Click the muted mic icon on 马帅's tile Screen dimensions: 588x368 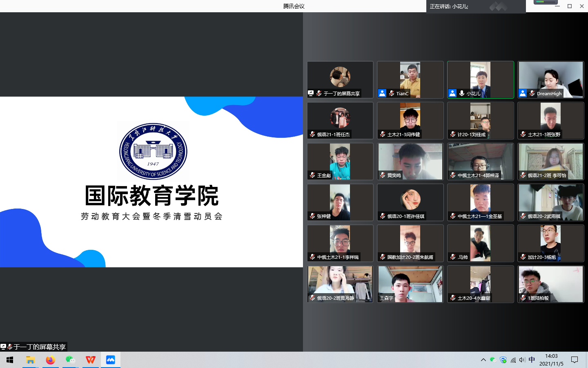pyautogui.click(x=453, y=257)
